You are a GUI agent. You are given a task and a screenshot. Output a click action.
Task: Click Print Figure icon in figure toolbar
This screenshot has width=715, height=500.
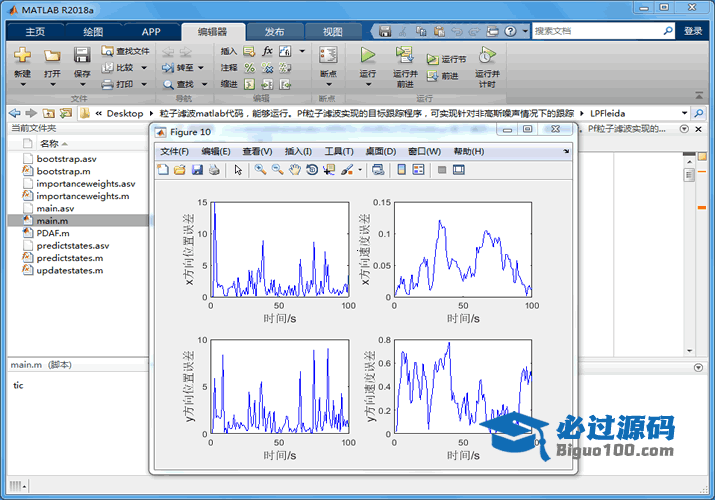[214, 170]
